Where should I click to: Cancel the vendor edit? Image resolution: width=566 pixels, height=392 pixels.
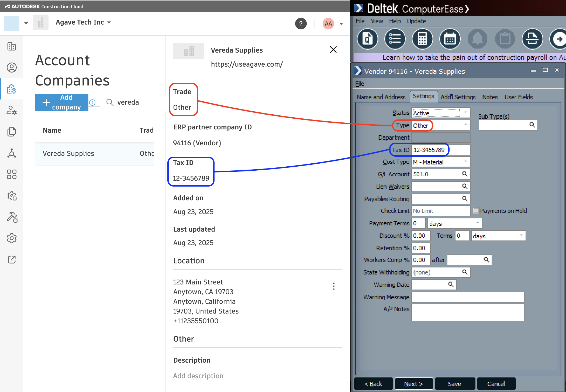point(496,384)
